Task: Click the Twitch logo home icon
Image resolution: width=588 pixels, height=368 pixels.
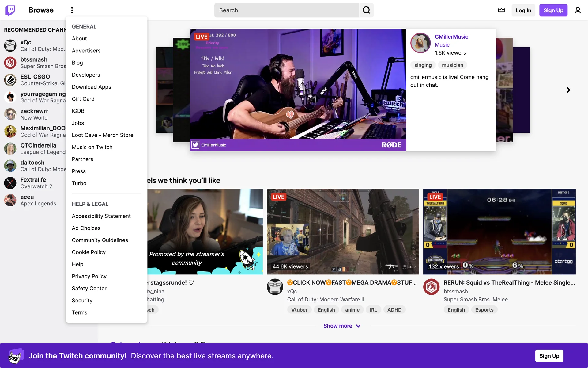Action: pyautogui.click(x=10, y=10)
